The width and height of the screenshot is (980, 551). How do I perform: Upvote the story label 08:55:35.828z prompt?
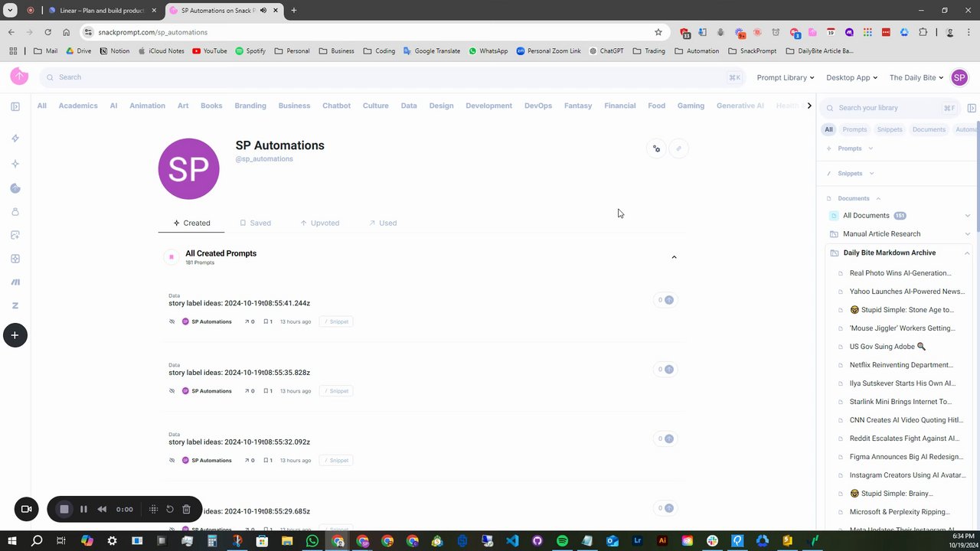[x=665, y=369]
